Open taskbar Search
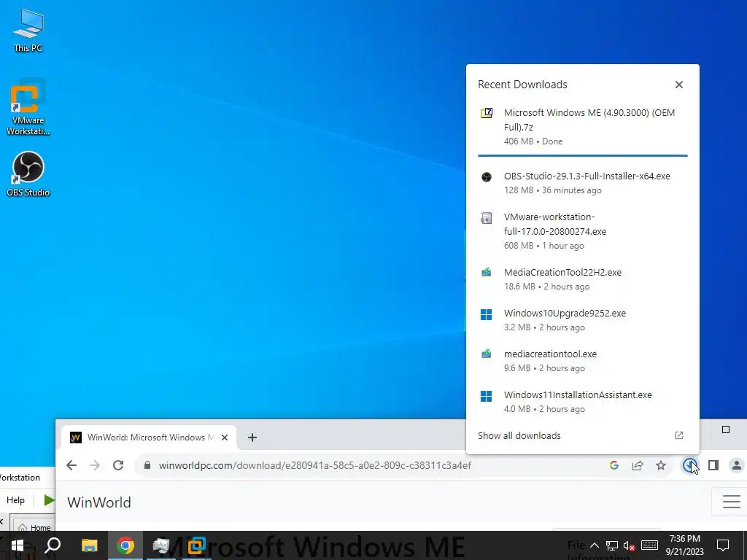The height and width of the screenshot is (560, 747). (x=53, y=545)
